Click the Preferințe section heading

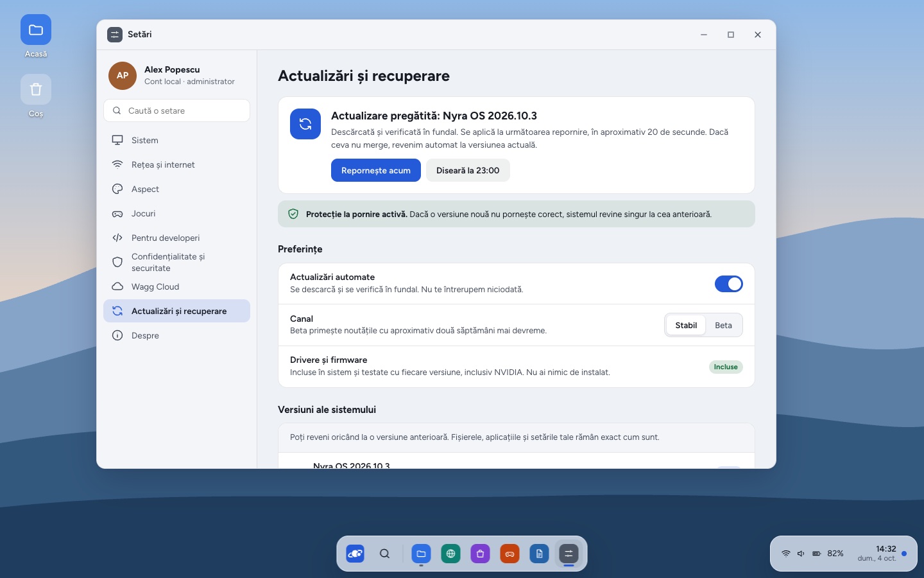[x=300, y=249]
